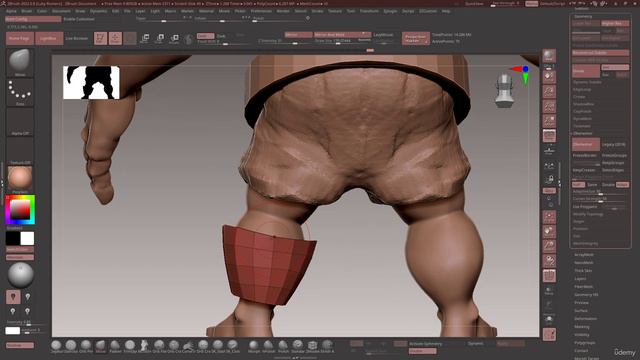
Task: Expand Deformation subpalette
Action: [586, 318]
